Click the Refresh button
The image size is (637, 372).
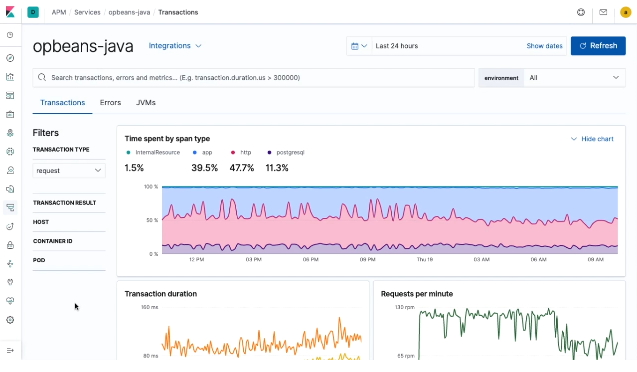598,46
